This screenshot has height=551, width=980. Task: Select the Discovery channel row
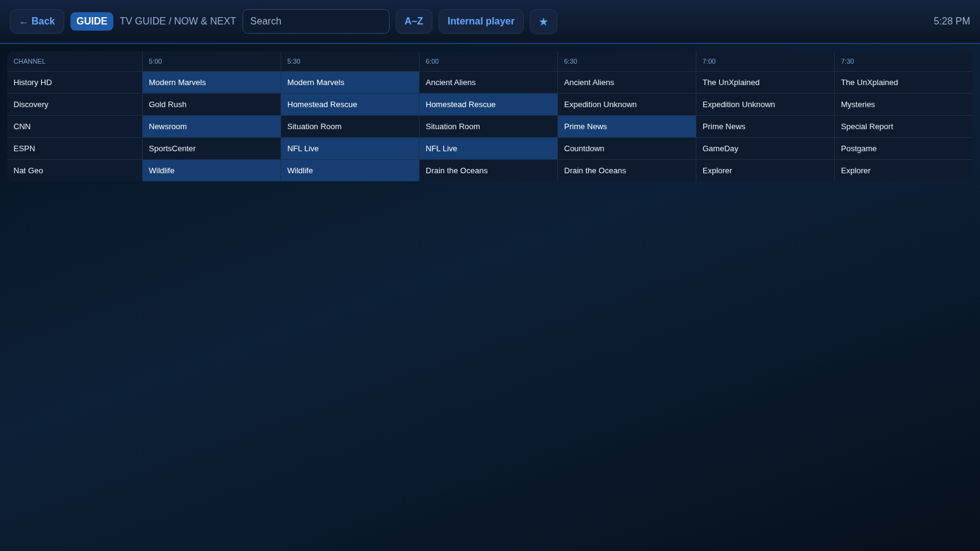75,105
